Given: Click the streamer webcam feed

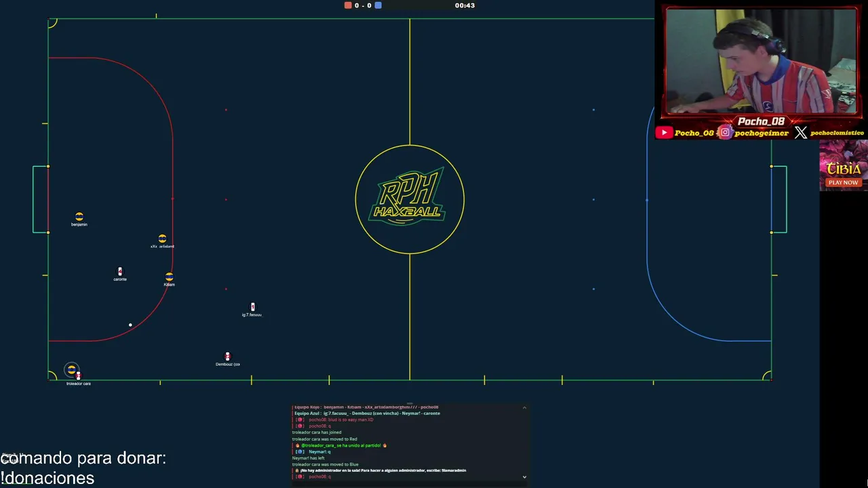Looking at the screenshot, I should coord(761,60).
